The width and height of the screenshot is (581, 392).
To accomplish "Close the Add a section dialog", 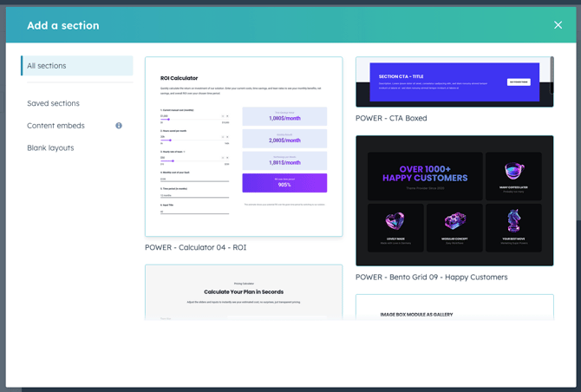I will (558, 25).
